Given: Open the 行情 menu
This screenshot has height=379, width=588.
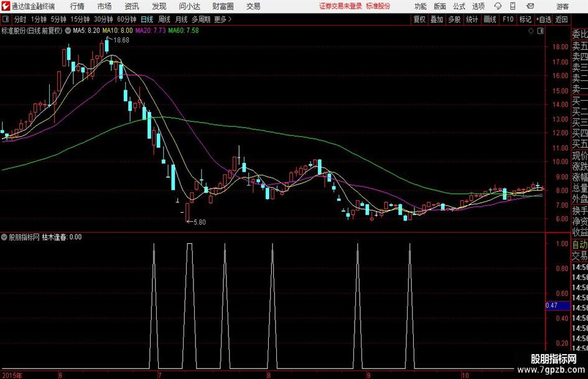Looking at the screenshot, I should [x=77, y=6].
